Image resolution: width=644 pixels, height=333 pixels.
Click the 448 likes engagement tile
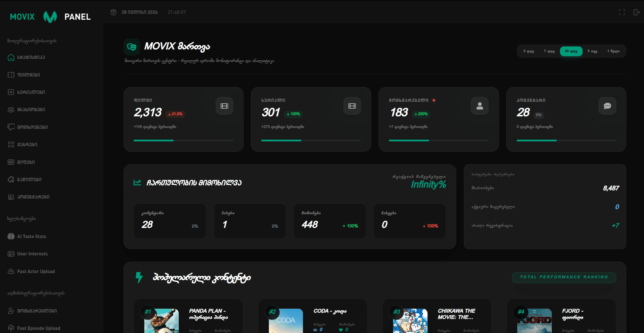click(330, 221)
